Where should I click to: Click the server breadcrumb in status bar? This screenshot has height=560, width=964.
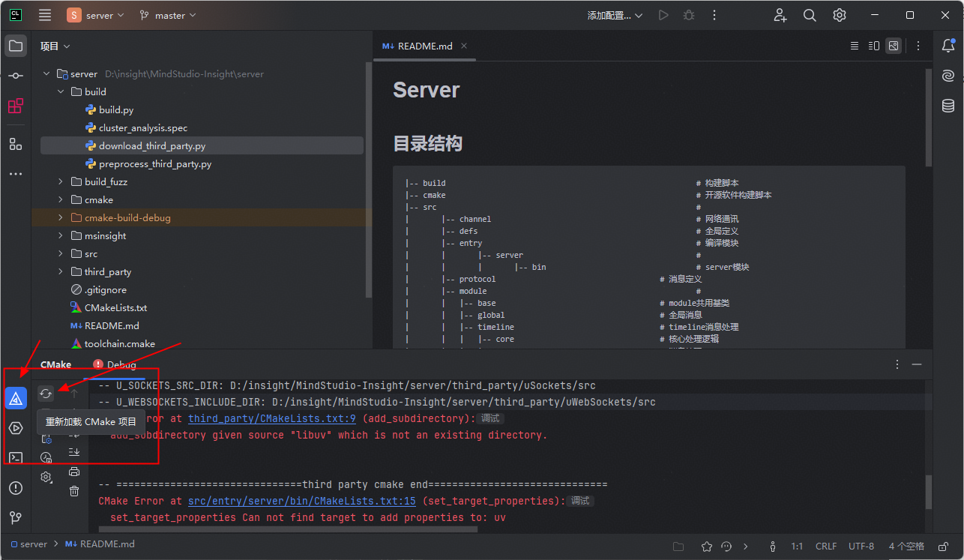pyautogui.click(x=28, y=545)
